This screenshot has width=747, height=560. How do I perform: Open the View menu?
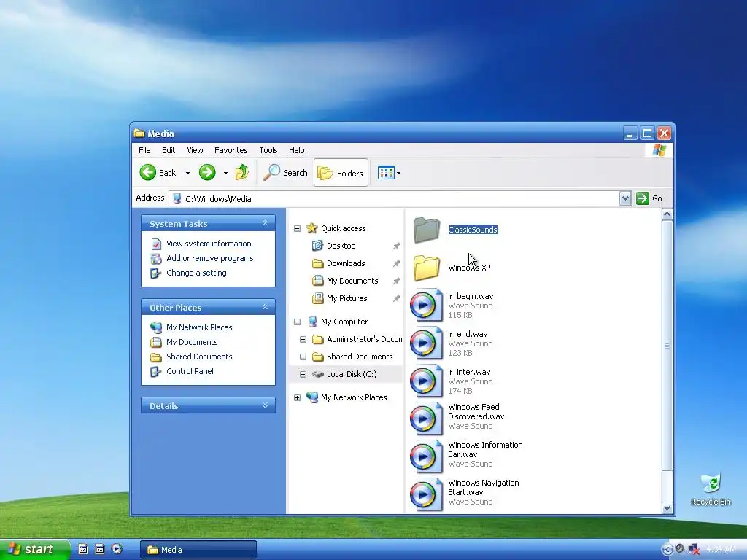[x=195, y=150]
